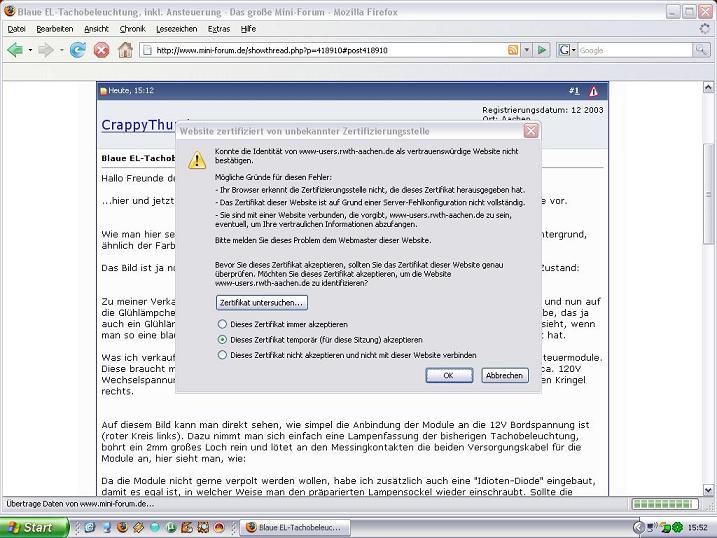Click the Abbrechen button in dialog

[x=504, y=375]
